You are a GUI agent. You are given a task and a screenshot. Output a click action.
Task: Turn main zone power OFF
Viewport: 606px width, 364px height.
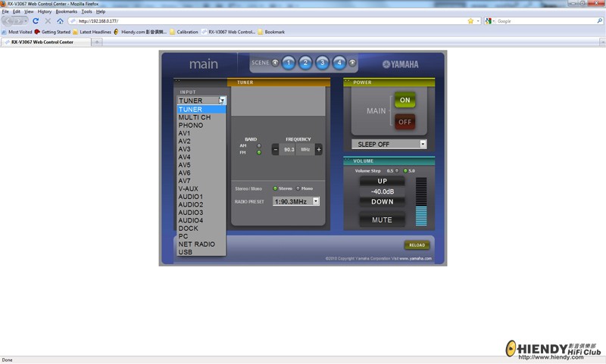coord(405,122)
